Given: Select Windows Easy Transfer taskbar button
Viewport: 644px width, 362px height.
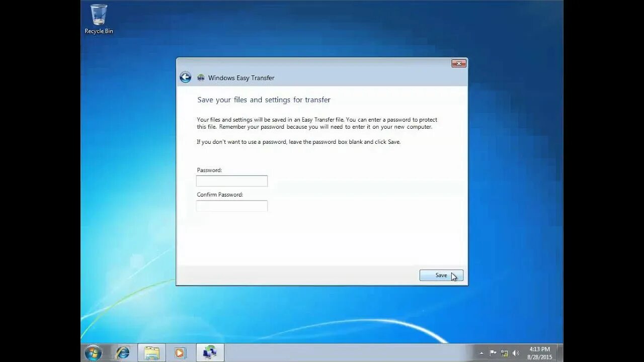Looking at the screenshot, I should click(210, 353).
